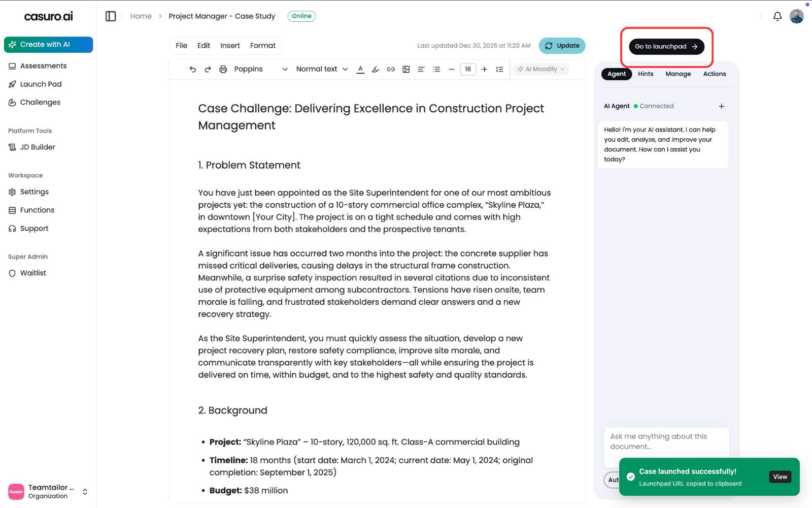This screenshot has height=508, width=812.
Task: Click the Online status badge
Action: point(301,16)
